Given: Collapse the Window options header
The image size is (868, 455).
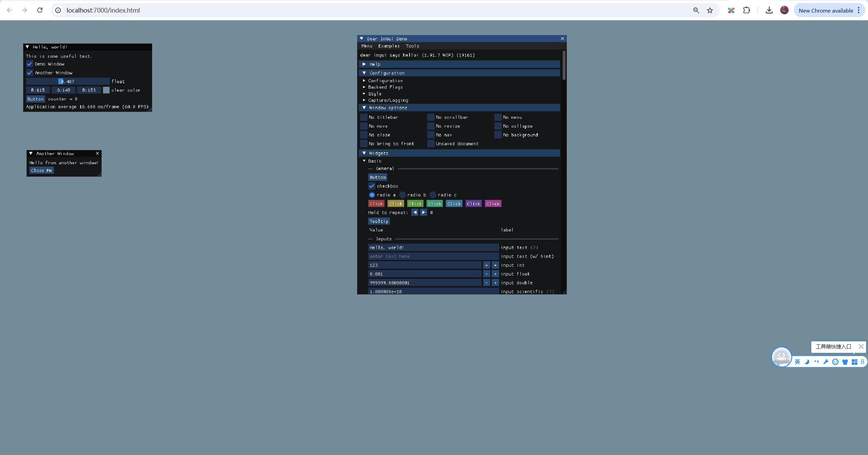Looking at the screenshot, I should pyautogui.click(x=459, y=108).
